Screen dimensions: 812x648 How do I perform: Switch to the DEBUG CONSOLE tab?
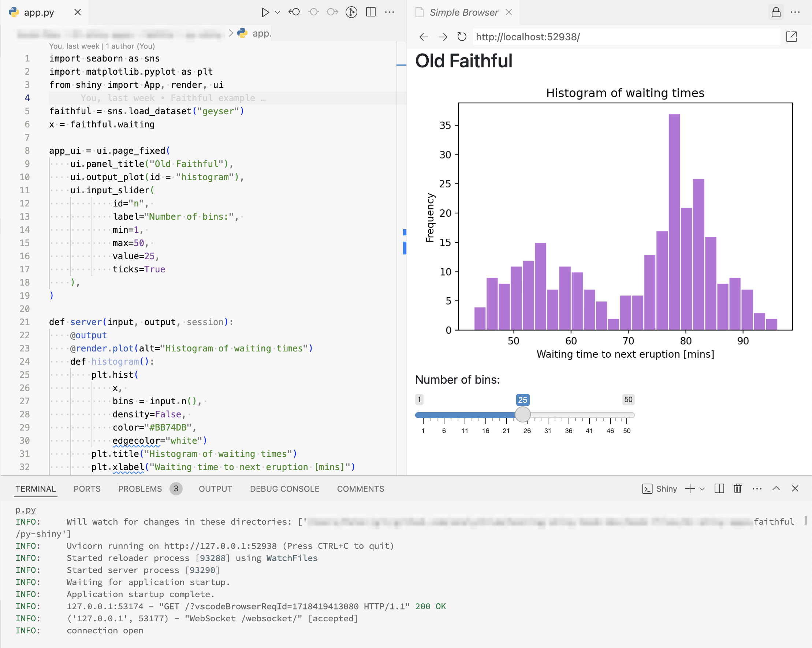pos(284,488)
